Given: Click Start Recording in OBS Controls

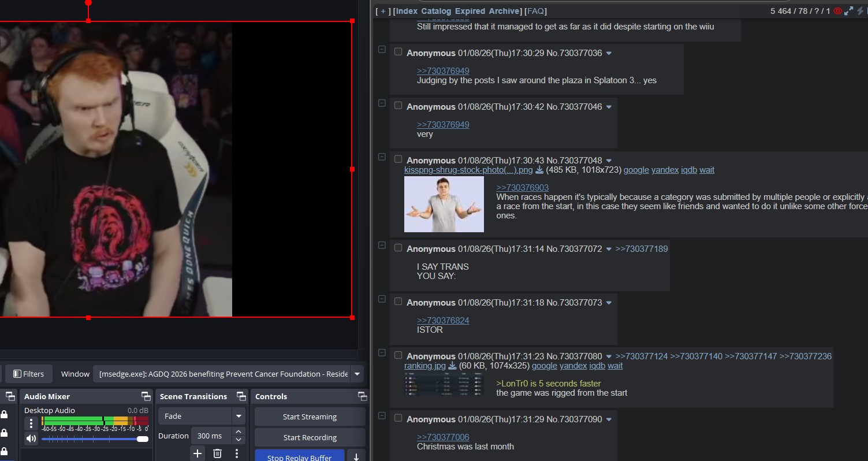Looking at the screenshot, I should [310, 437].
